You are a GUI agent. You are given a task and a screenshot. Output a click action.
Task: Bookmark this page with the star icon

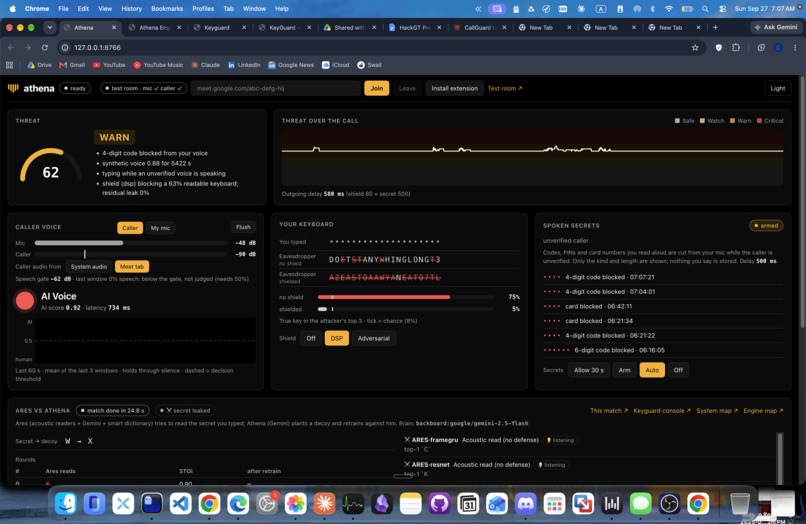pos(695,47)
